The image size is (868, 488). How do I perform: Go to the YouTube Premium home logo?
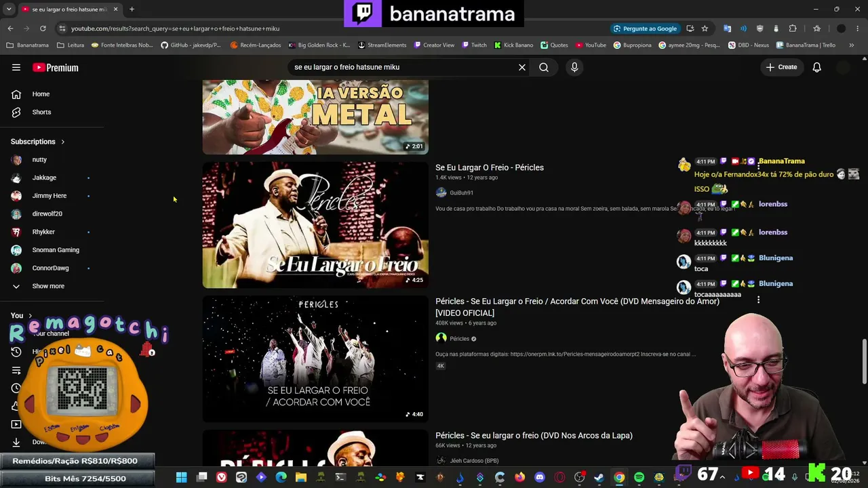(x=56, y=67)
